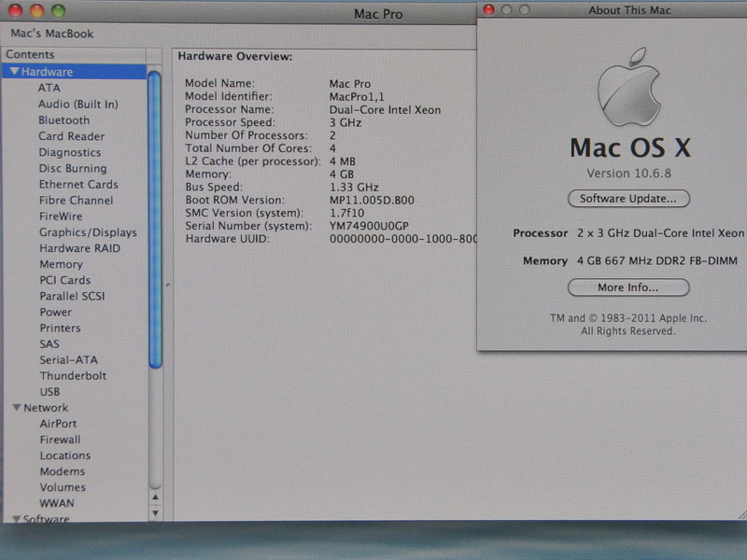747x560 pixels.
Task: Click sidebar scrollbar down arrow
Action: click(x=155, y=513)
